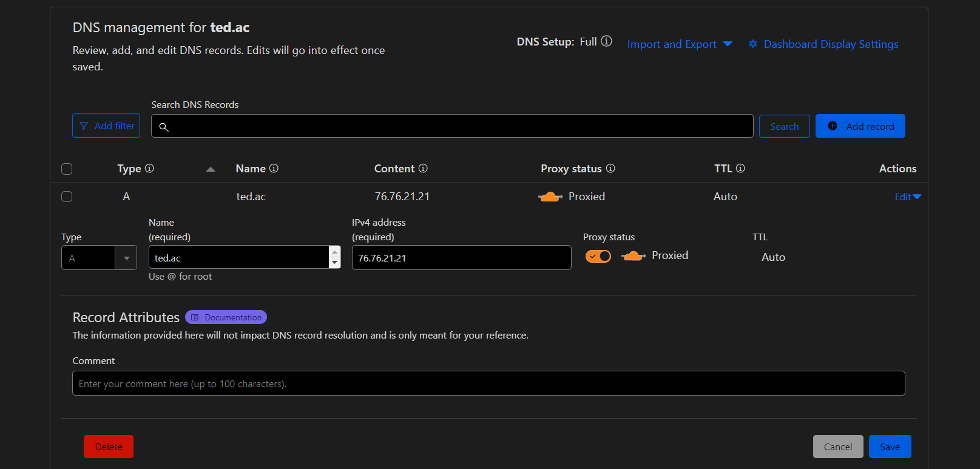Click the Type column info icon
The image size is (980, 469).
[x=149, y=168]
